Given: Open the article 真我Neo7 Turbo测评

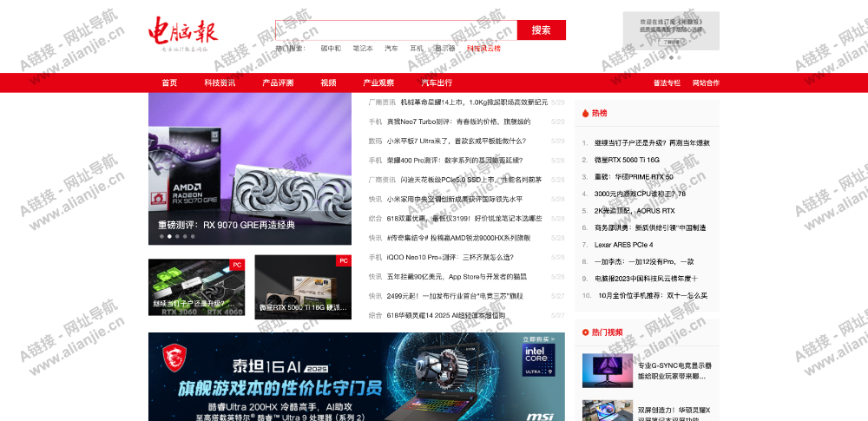Looking at the screenshot, I should tap(458, 122).
